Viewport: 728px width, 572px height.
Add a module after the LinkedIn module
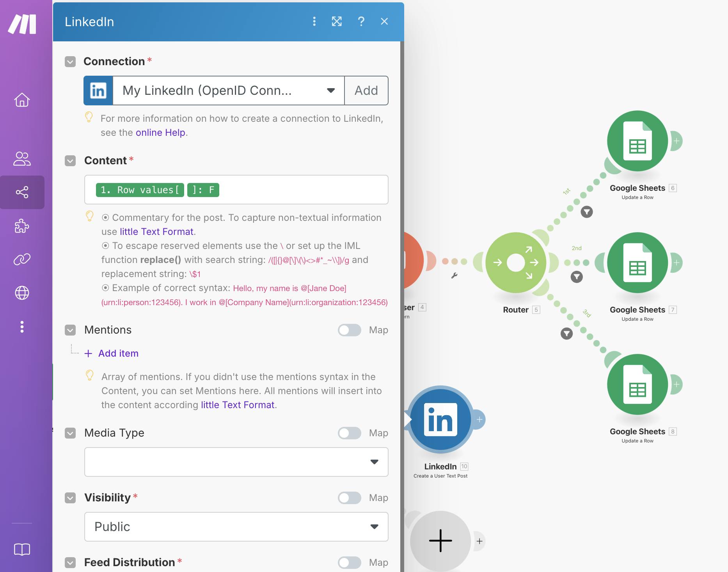479,419
